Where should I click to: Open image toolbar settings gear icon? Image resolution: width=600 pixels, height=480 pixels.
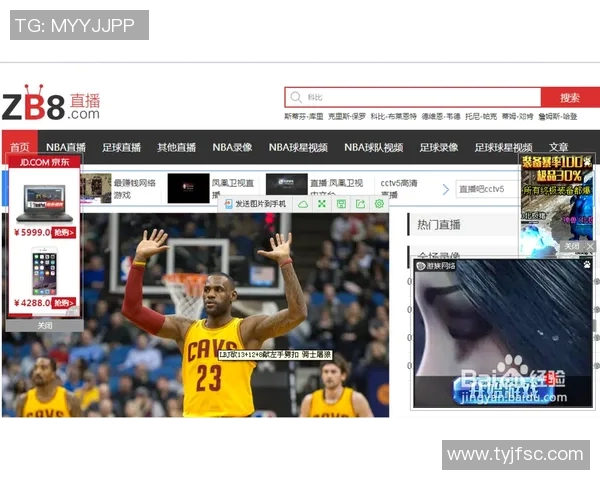(x=379, y=204)
